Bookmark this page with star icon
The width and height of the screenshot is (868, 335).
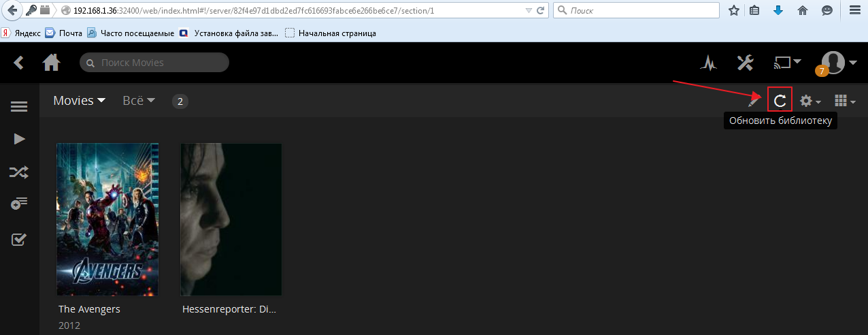click(734, 11)
